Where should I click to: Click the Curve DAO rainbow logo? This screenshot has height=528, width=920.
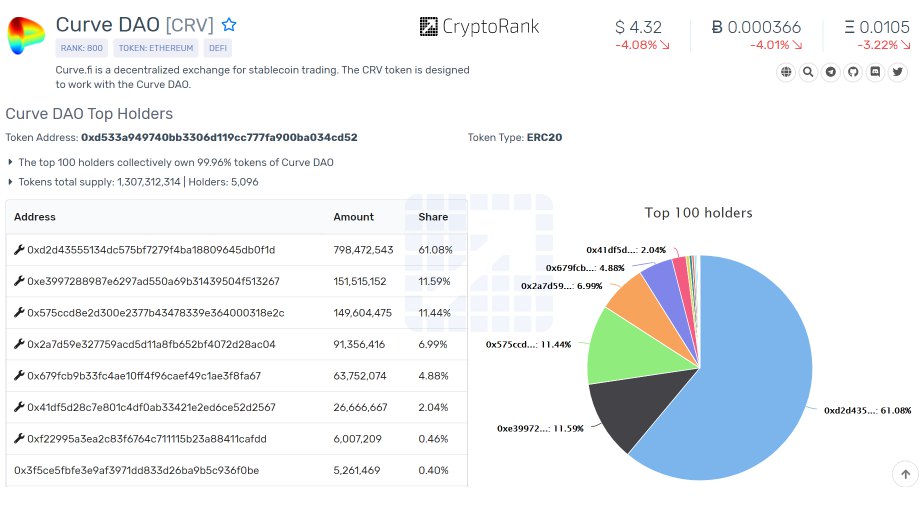click(26, 35)
